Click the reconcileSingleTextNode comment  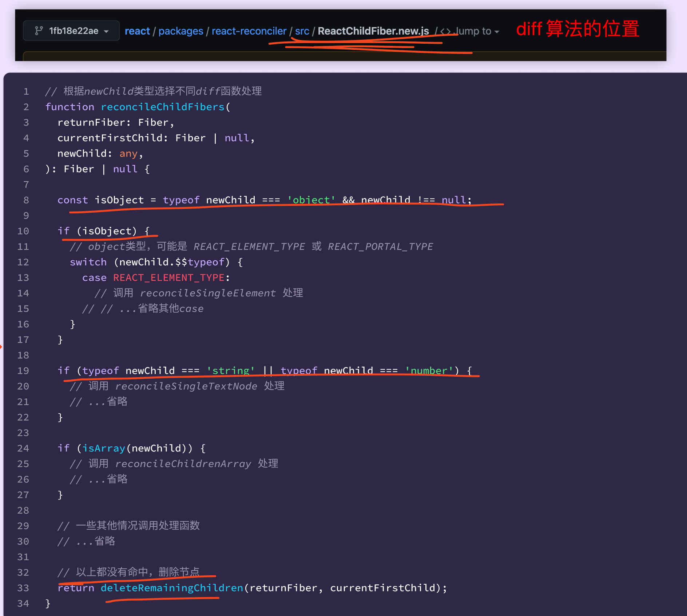click(x=177, y=386)
